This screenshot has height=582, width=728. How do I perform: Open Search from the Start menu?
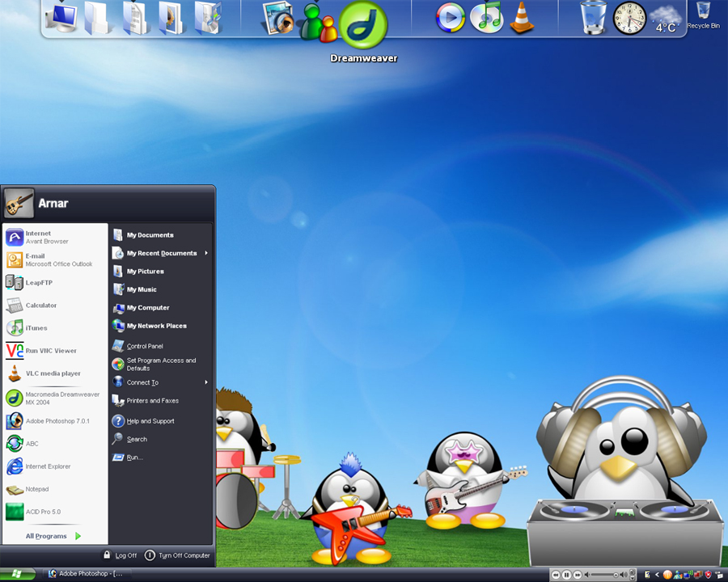160,439
